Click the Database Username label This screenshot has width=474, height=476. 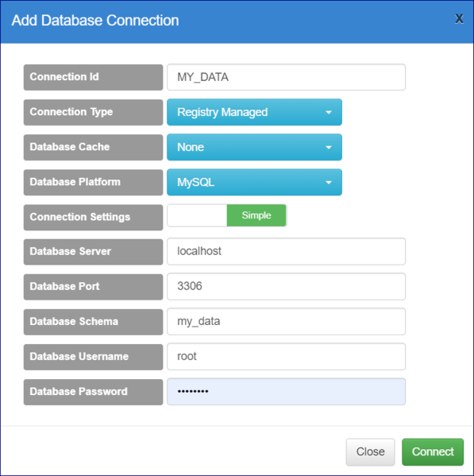(93, 357)
